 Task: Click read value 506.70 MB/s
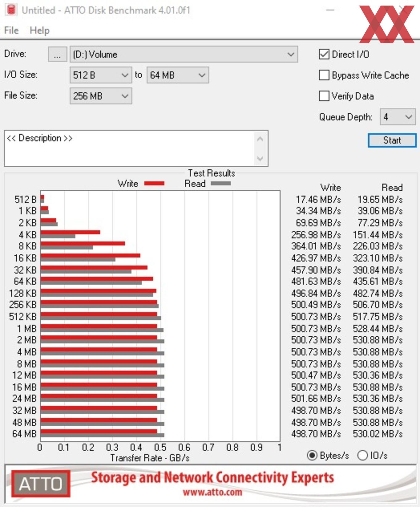pos(378,305)
